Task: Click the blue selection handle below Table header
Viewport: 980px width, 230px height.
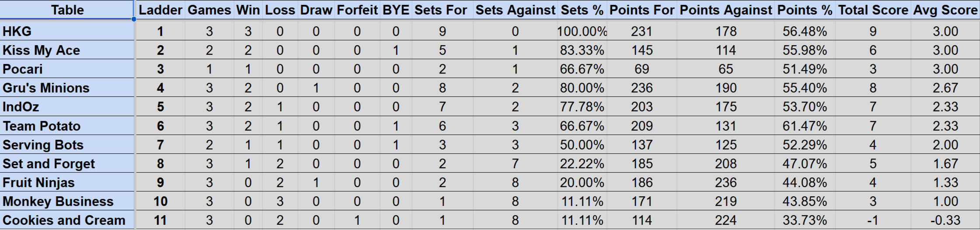Action: click(134, 19)
